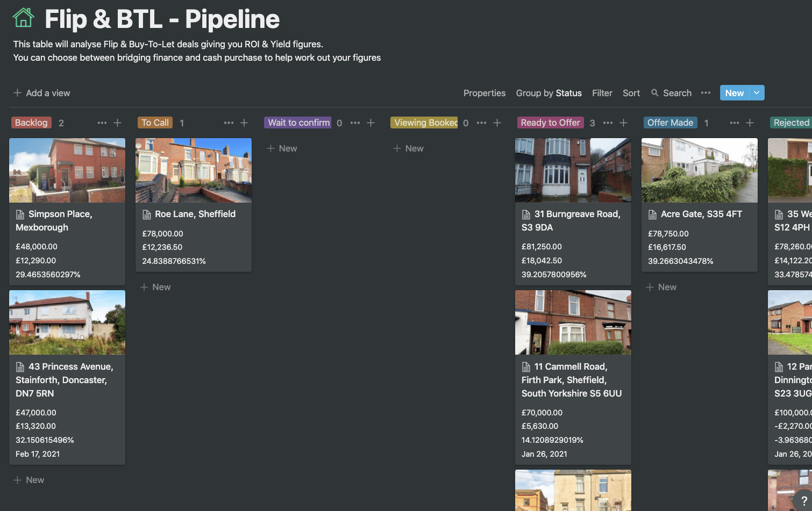Click 24.8388766531% on Roe Lane card
The image size is (812, 511).
174,261
